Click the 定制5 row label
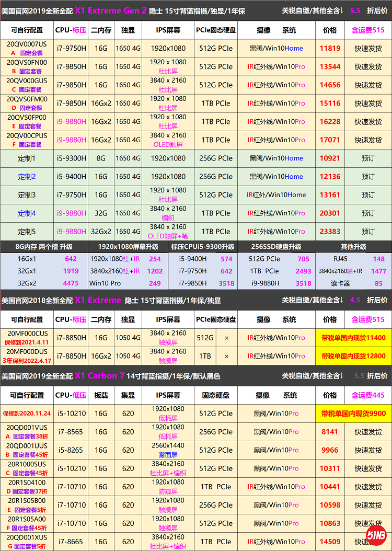 27,232
